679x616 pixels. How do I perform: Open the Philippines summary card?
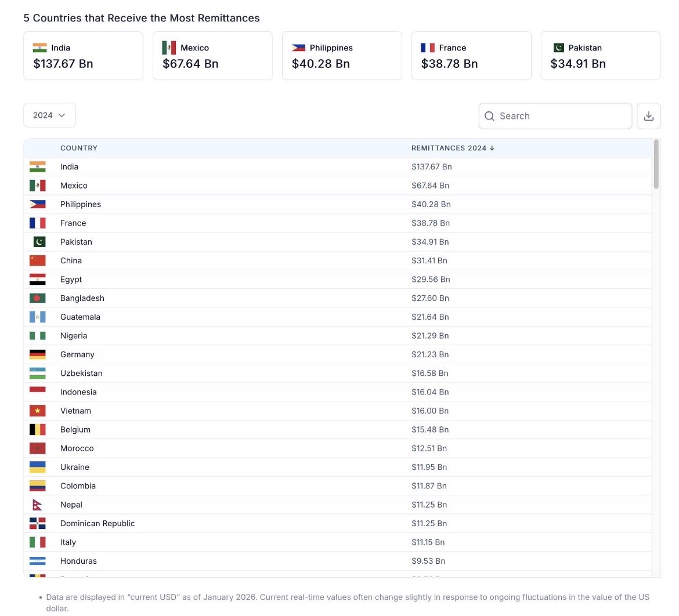tap(342, 56)
